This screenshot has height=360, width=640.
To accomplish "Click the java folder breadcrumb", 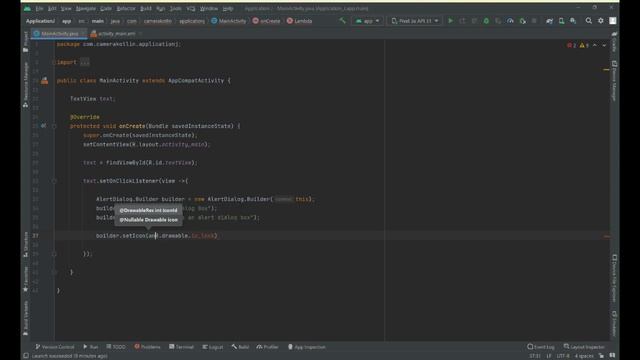I will point(116,21).
